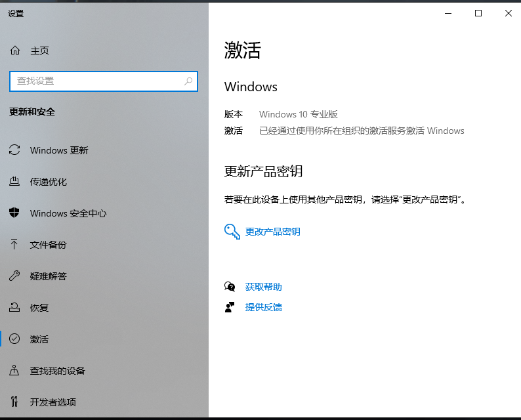521x420 pixels.
Task: Open the 提供反馈 link
Action: 264,307
